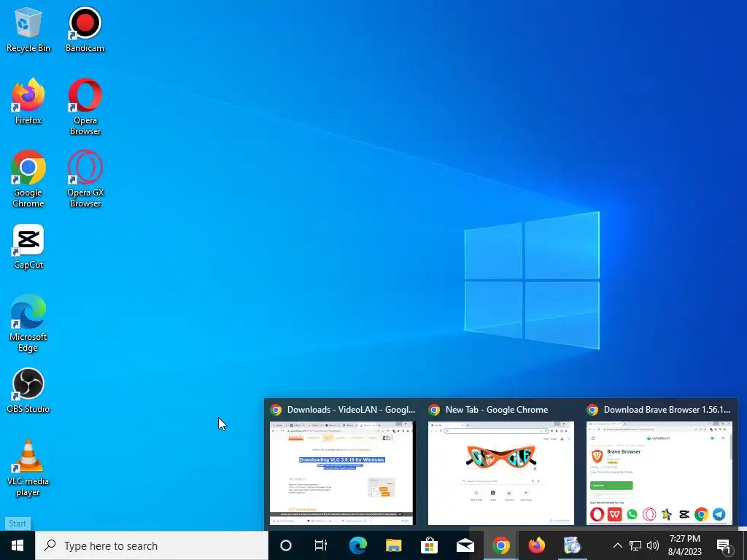Image resolution: width=747 pixels, height=560 pixels.
Task: Click the Google Chrome taskbar icon
Action: coord(500,545)
